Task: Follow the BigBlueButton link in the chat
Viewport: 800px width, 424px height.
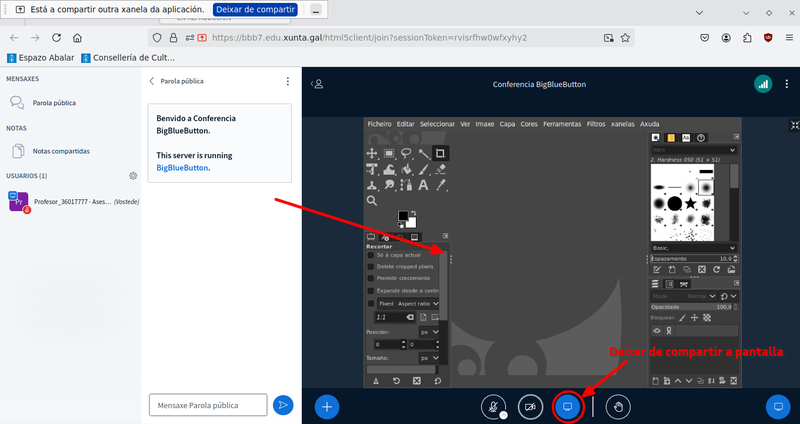Action: click(183, 168)
